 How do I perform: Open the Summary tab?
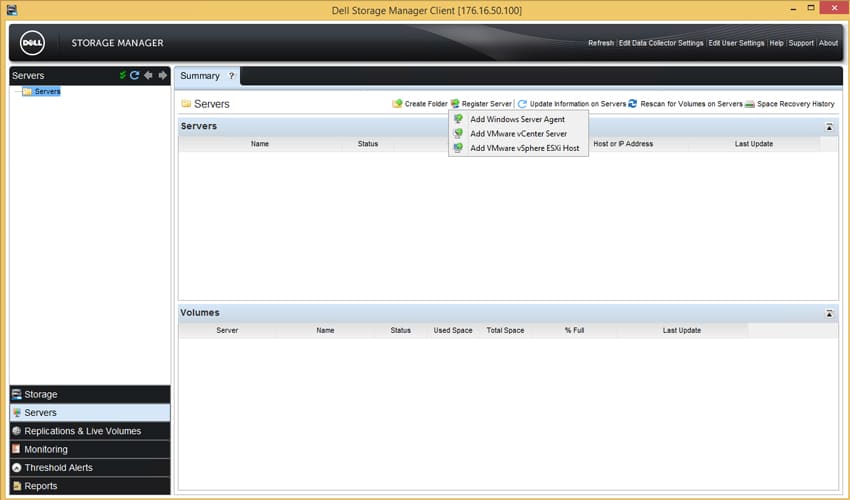(200, 76)
